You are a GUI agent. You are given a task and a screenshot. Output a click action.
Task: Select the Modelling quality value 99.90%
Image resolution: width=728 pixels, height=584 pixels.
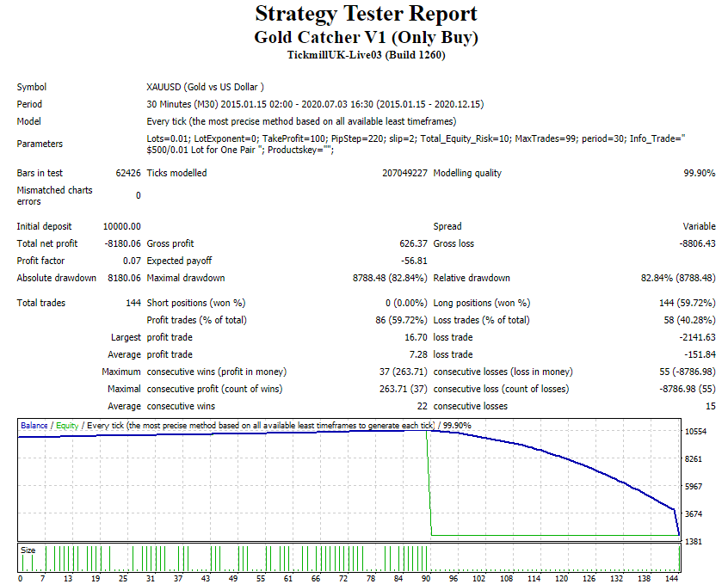click(700, 173)
